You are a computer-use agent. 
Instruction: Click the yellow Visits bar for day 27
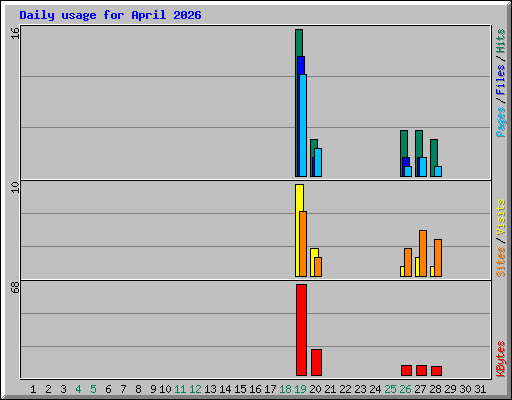417,267
